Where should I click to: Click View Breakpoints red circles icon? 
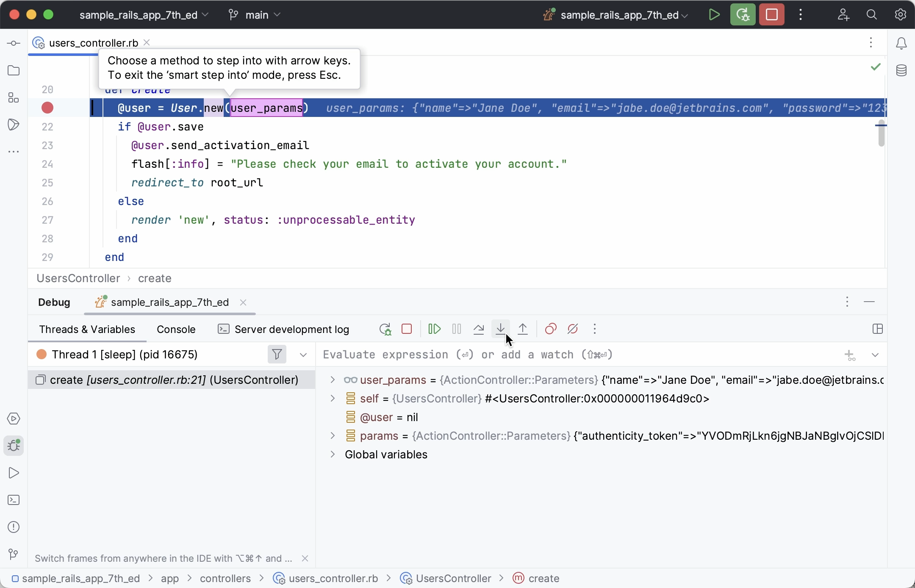550,329
